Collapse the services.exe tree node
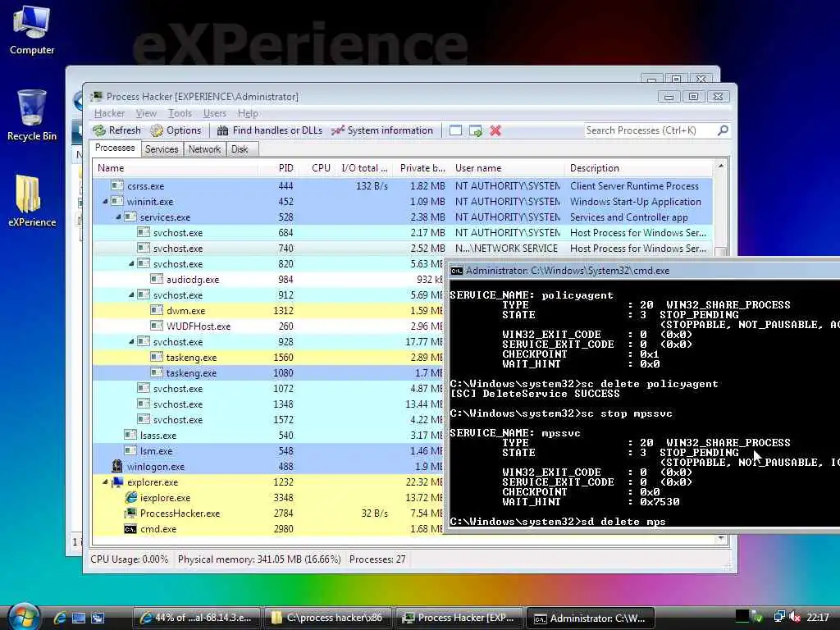This screenshot has width=840, height=630. click(118, 217)
